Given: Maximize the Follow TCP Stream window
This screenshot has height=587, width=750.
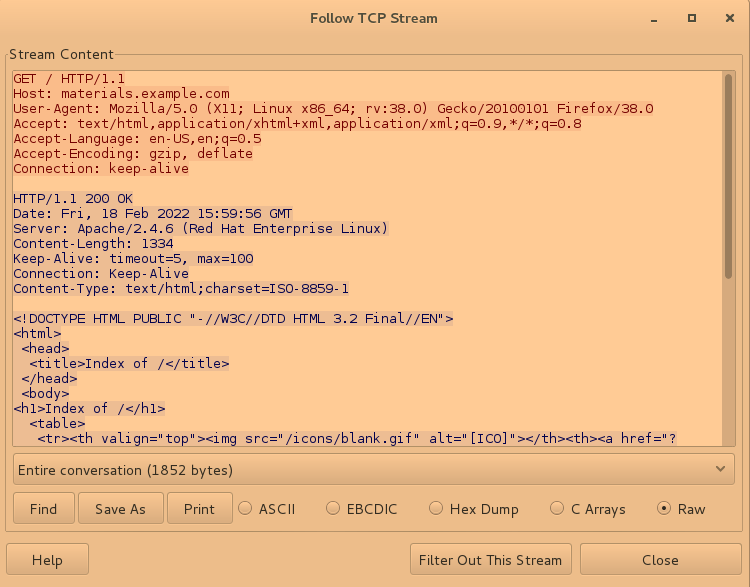Looking at the screenshot, I should (691, 18).
